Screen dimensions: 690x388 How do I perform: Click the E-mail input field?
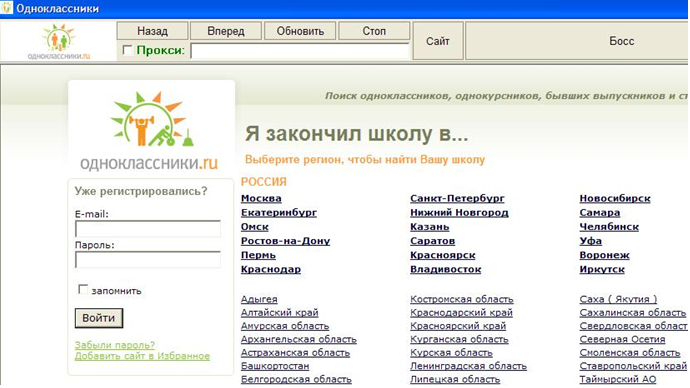pos(148,229)
